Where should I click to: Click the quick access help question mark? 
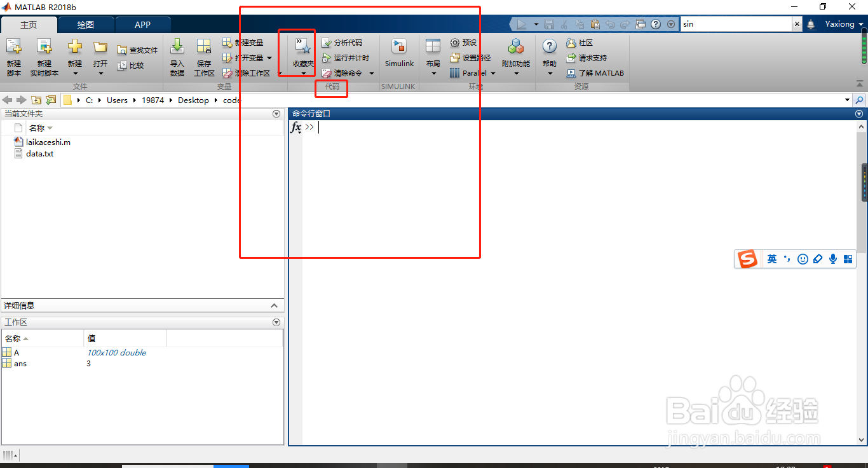[x=656, y=24]
